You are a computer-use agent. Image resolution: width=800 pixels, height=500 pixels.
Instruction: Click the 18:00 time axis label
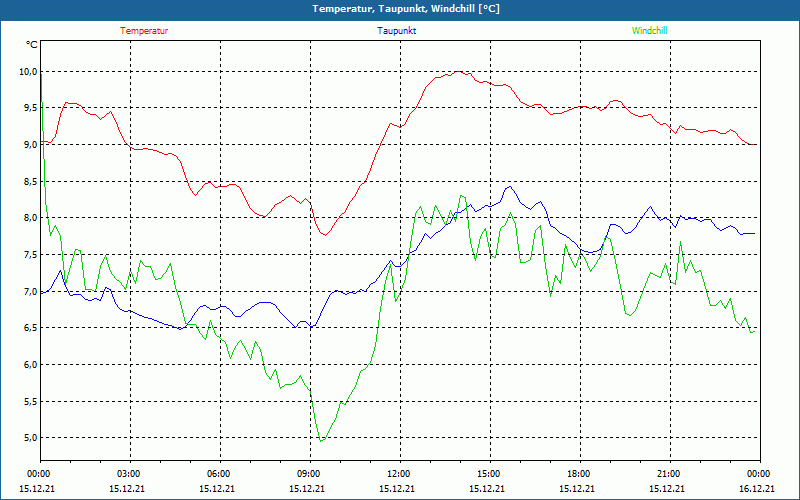pyautogui.click(x=581, y=474)
